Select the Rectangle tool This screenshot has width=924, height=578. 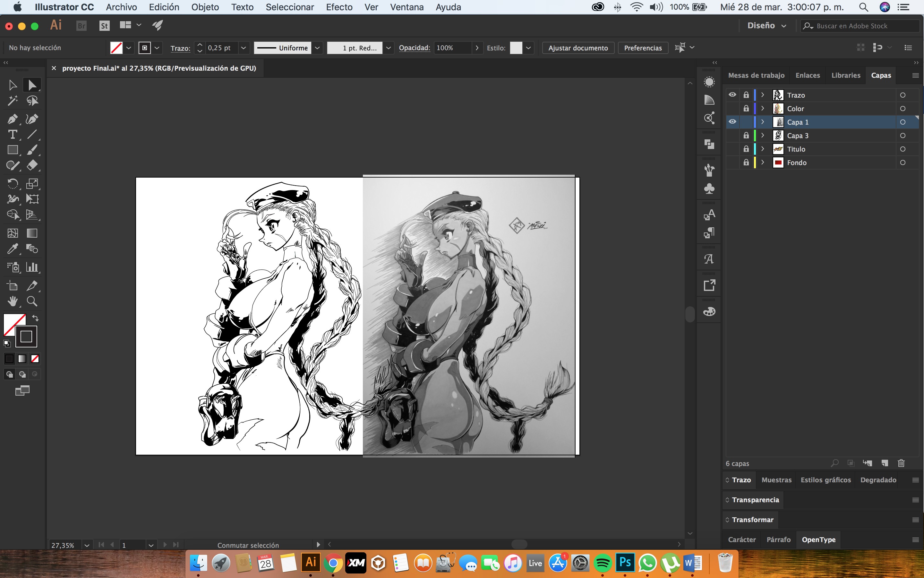[13, 150]
